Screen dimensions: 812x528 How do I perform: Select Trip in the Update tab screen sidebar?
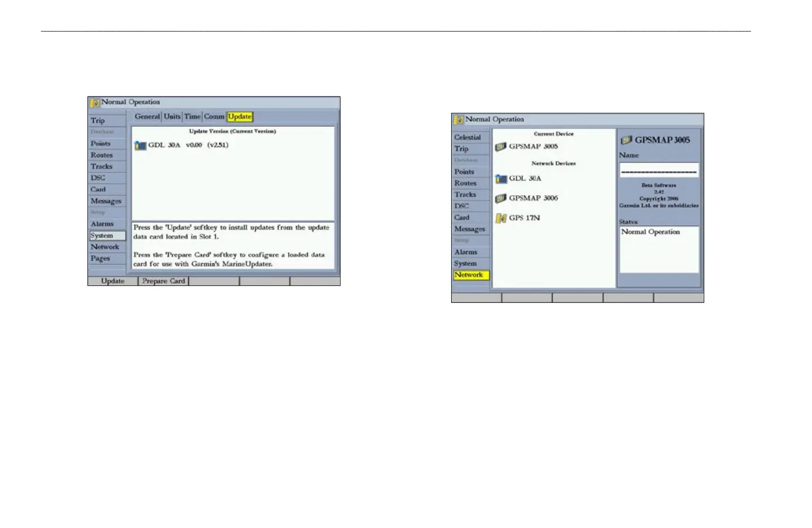click(x=107, y=121)
